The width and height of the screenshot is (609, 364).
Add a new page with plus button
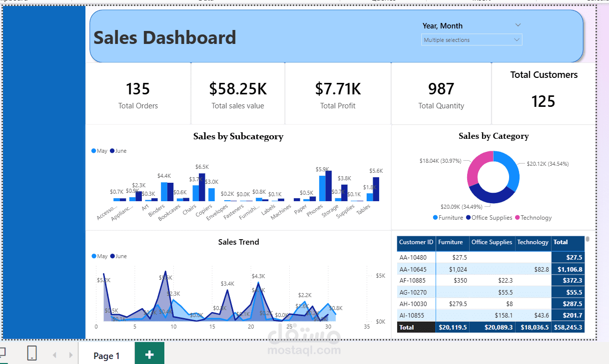pyautogui.click(x=149, y=355)
